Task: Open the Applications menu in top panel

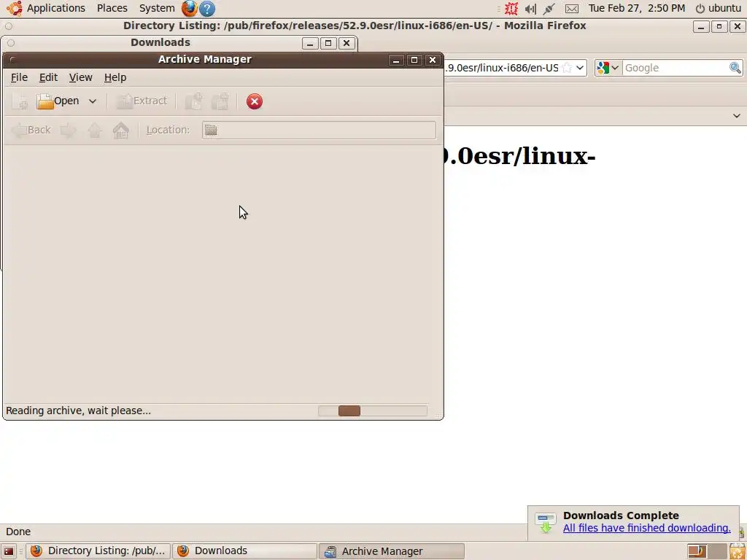Action: tap(55, 8)
